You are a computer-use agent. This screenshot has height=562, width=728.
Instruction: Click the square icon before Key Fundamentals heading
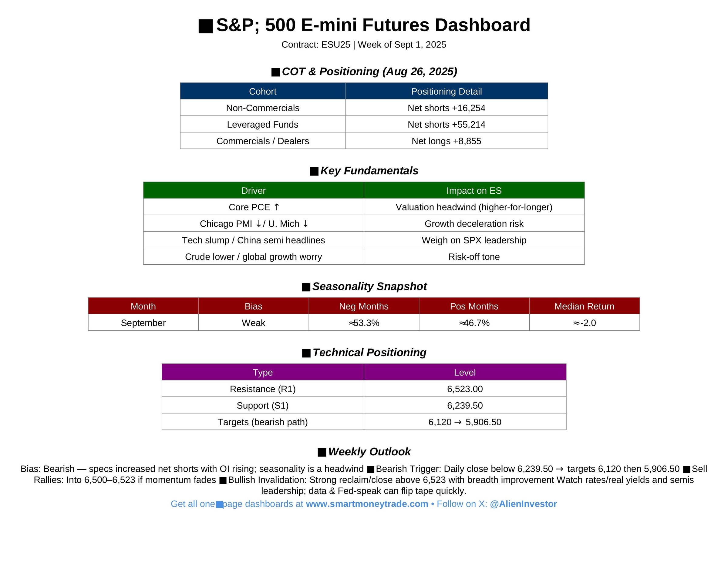coord(314,172)
